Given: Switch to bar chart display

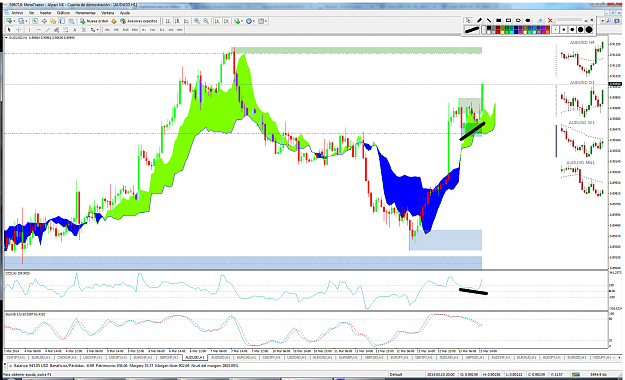Looking at the screenshot, I should [x=168, y=21].
